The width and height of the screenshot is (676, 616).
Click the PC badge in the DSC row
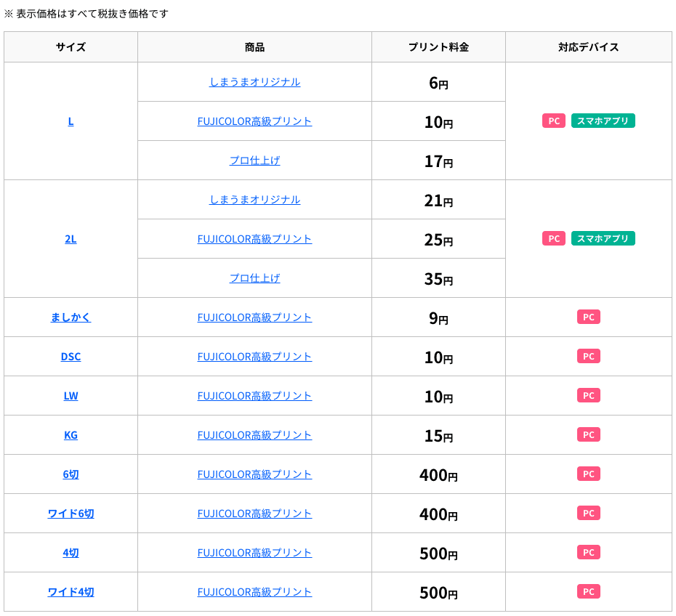pyautogui.click(x=588, y=356)
